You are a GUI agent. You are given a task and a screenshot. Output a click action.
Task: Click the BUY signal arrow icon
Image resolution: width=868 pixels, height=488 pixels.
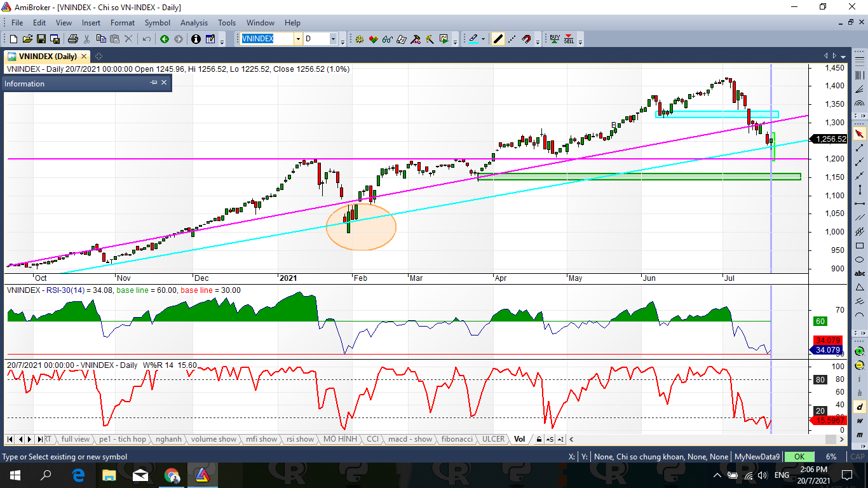pos(555,39)
